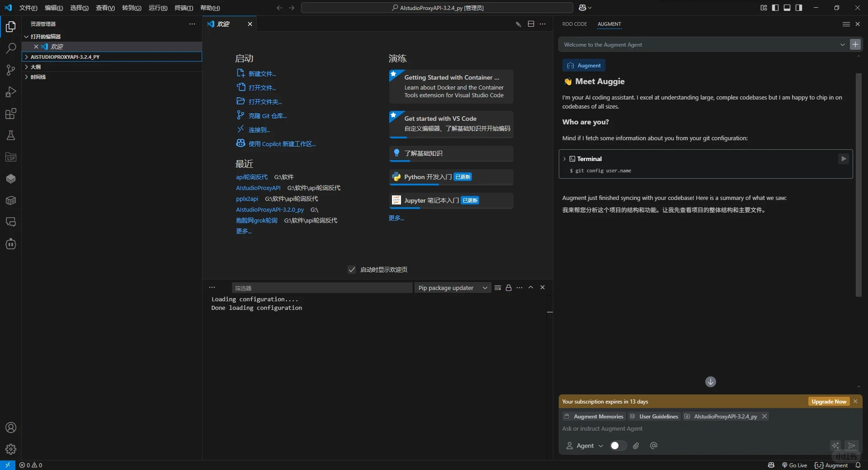
Task: Go back with the title bar left arrow
Action: point(279,8)
